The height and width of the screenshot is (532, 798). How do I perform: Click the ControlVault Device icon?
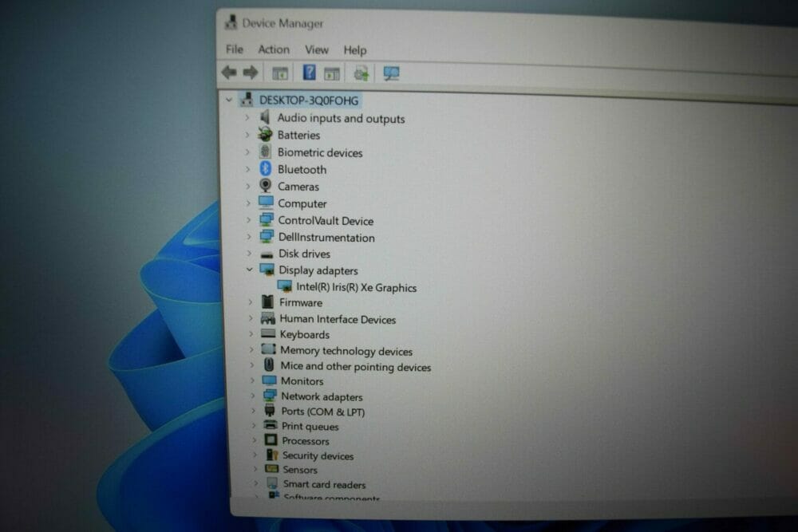pos(267,219)
